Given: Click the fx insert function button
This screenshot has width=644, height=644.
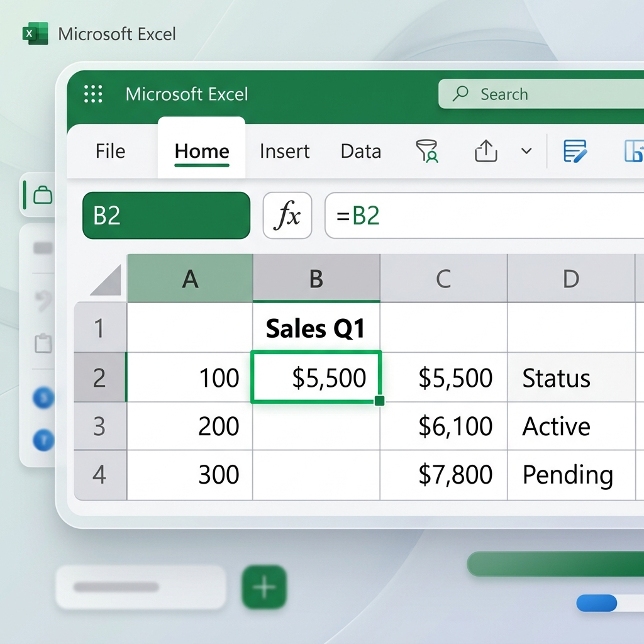Looking at the screenshot, I should [x=287, y=215].
